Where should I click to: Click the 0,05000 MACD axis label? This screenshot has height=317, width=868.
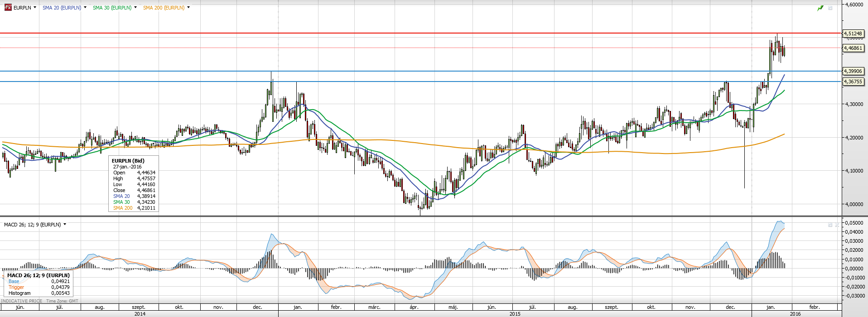click(x=854, y=223)
